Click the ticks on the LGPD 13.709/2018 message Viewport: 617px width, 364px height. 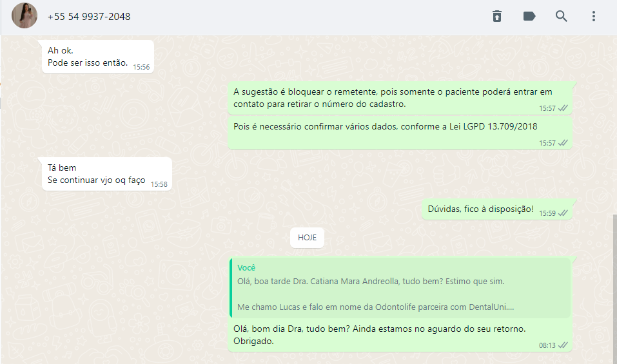tap(563, 143)
